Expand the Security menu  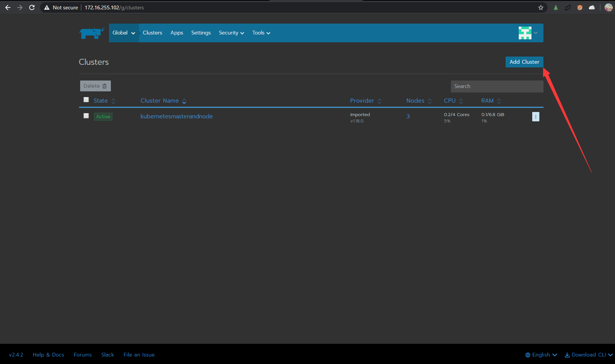231,33
